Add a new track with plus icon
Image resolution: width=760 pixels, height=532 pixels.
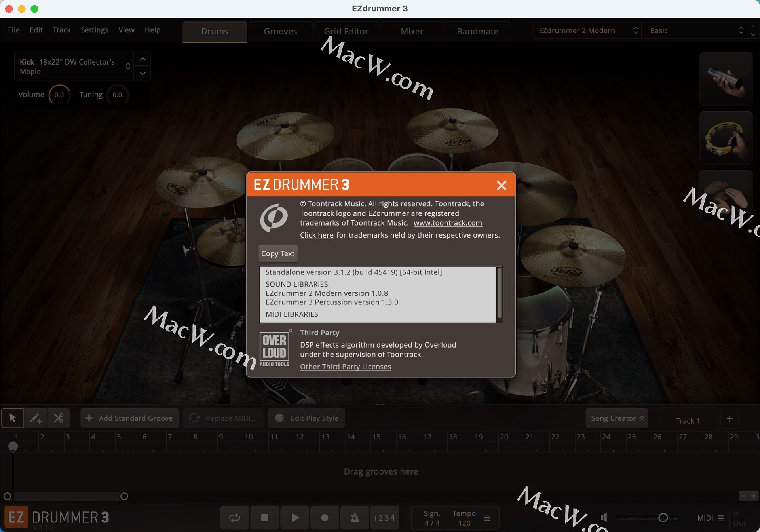730,418
